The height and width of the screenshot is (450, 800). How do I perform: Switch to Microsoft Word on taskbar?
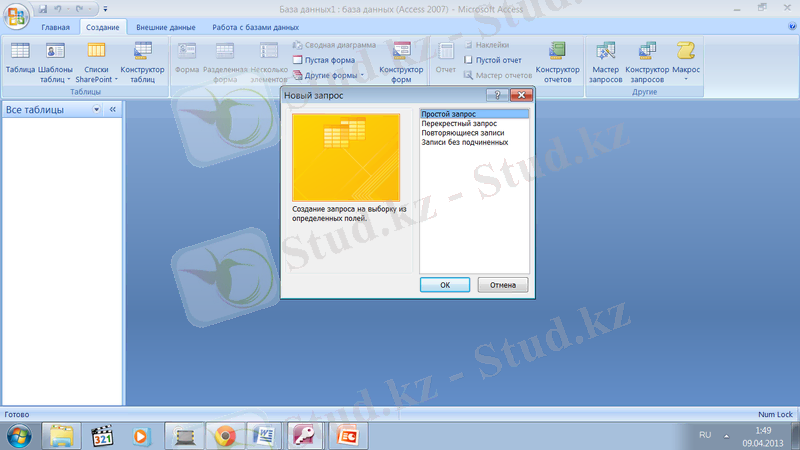coord(264,436)
